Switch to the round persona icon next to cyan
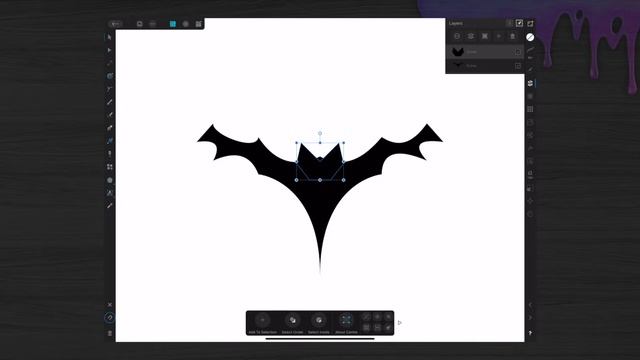 pos(186,24)
